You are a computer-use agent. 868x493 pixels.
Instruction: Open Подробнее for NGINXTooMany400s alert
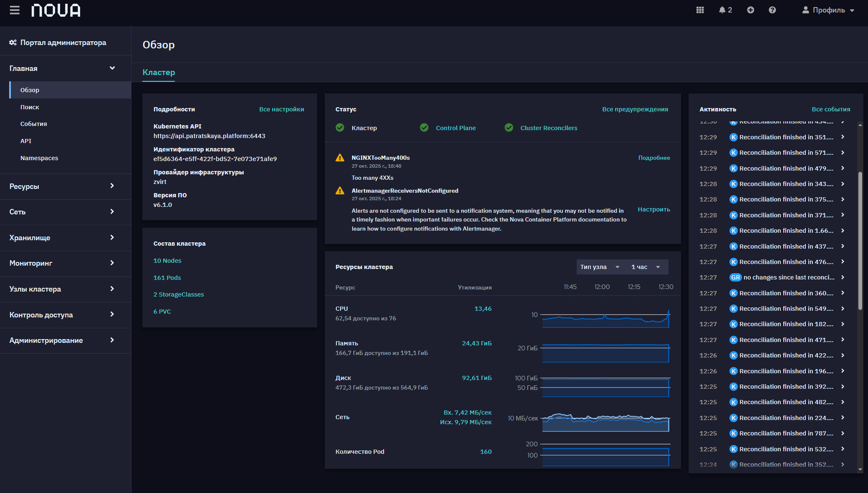click(x=654, y=158)
